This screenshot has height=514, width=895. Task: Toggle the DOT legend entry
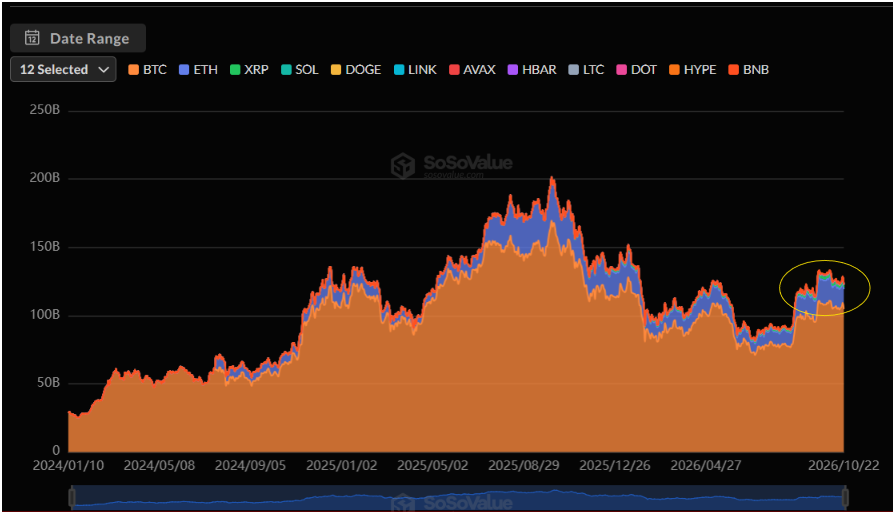tap(636, 70)
